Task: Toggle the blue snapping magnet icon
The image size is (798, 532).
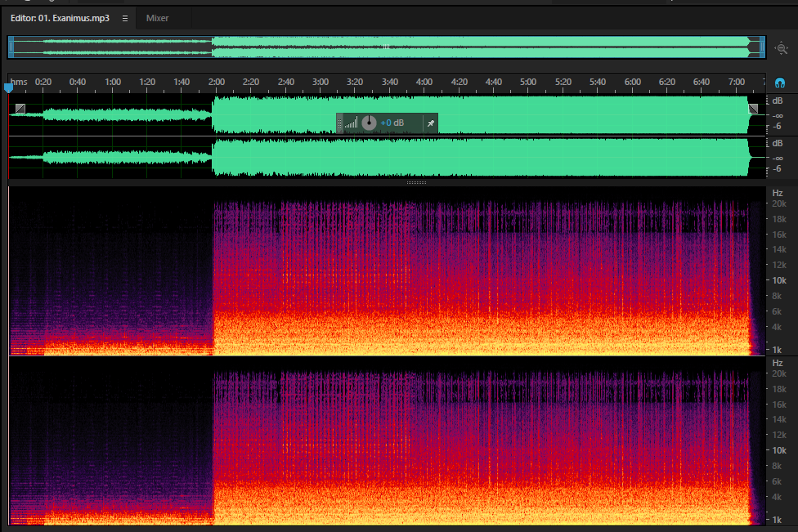Action: coord(780,83)
